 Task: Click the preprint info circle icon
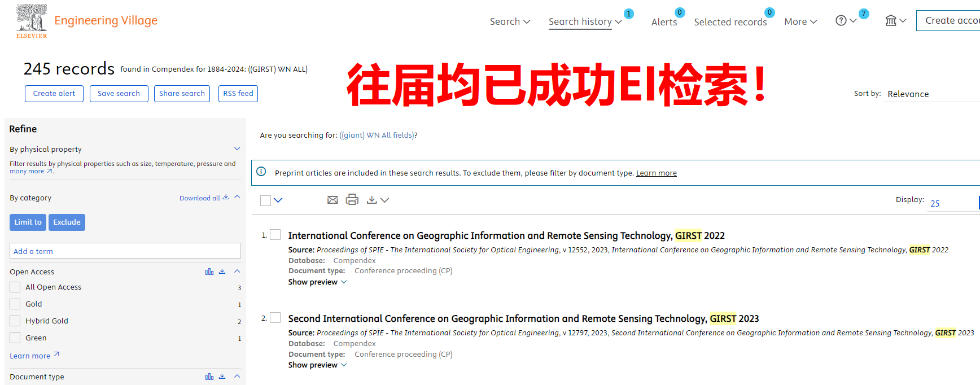(261, 172)
